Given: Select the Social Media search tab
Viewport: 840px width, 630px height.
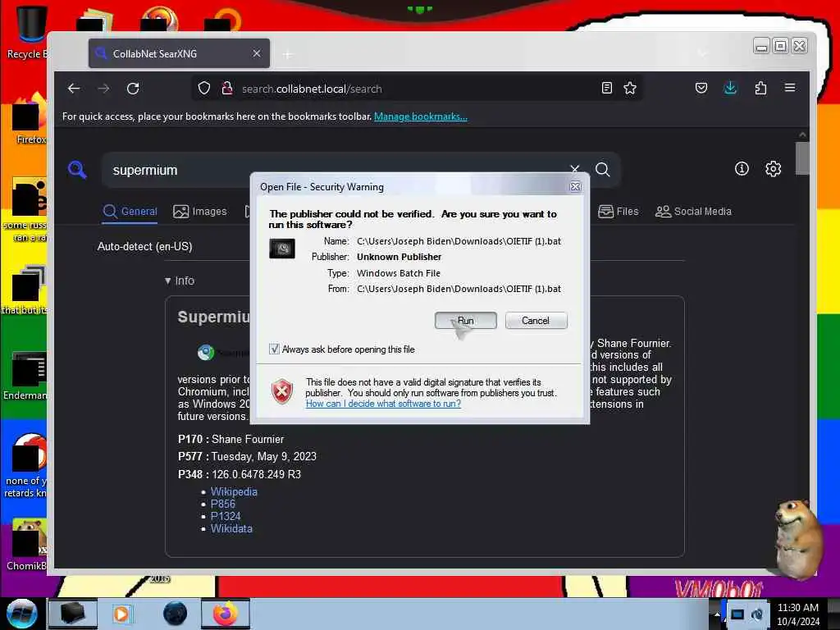Looking at the screenshot, I should click(693, 211).
